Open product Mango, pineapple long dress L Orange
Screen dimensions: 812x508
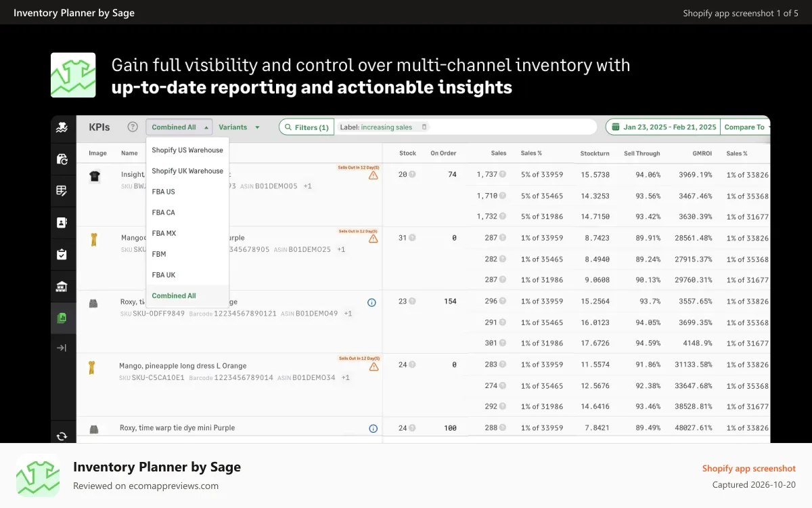click(x=183, y=366)
